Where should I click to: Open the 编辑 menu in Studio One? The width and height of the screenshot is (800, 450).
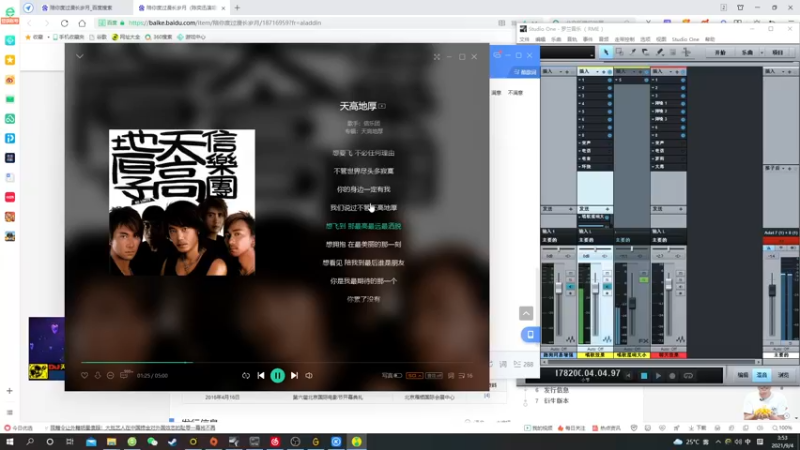point(540,39)
